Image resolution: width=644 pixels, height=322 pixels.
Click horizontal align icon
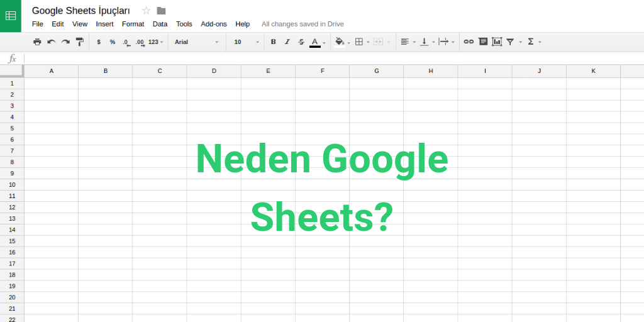click(x=405, y=42)
